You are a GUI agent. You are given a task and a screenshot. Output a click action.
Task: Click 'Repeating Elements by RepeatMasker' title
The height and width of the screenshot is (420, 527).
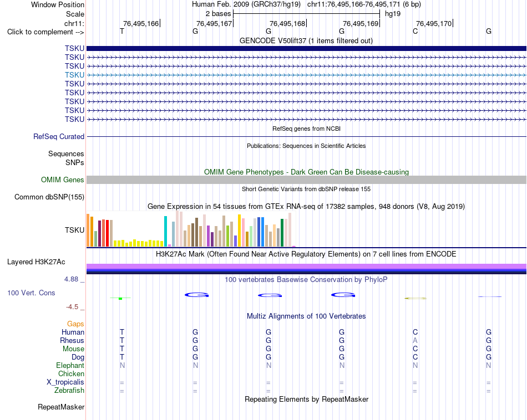[306, 399]
